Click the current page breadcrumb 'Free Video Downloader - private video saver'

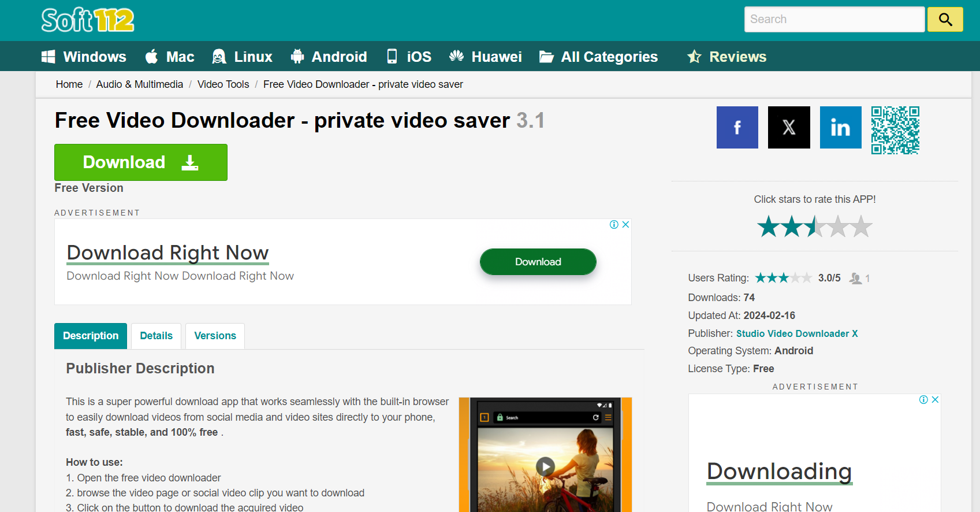coord(363,84)
